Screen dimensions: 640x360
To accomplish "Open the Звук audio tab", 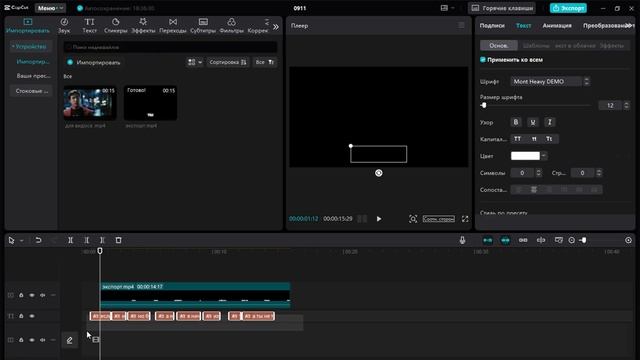I will click(64, 26).
